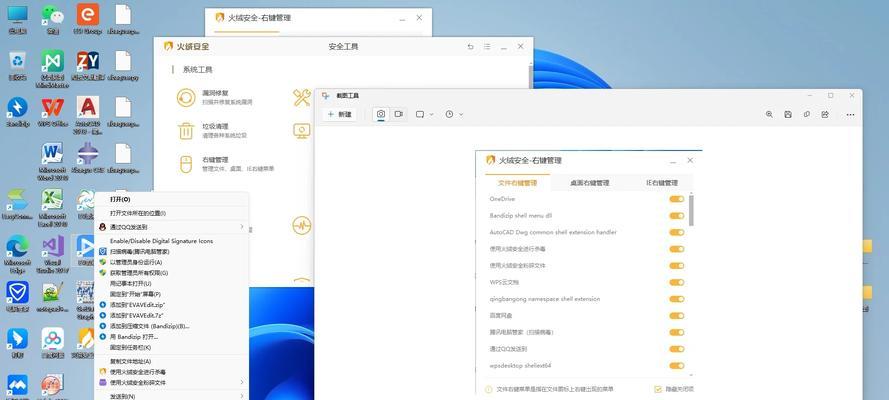This screenshot has width=889, height=400.
Task: Toggle the checkbox in the 右键管理 footer
Action: (x=658, y=389)
